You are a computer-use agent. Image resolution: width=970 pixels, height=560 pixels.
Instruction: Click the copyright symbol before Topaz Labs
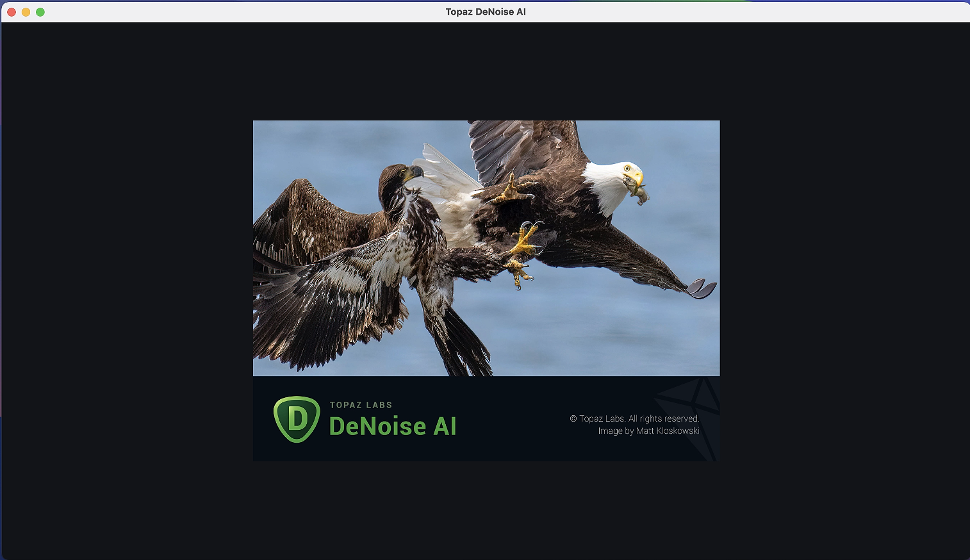(573, 419)
